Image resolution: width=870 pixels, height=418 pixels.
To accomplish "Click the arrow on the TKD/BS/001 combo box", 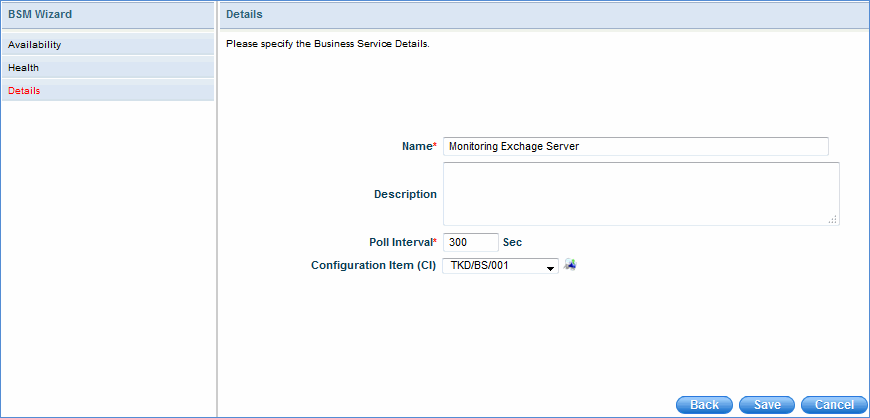I will pyautogui.click(x=551, y=267).
